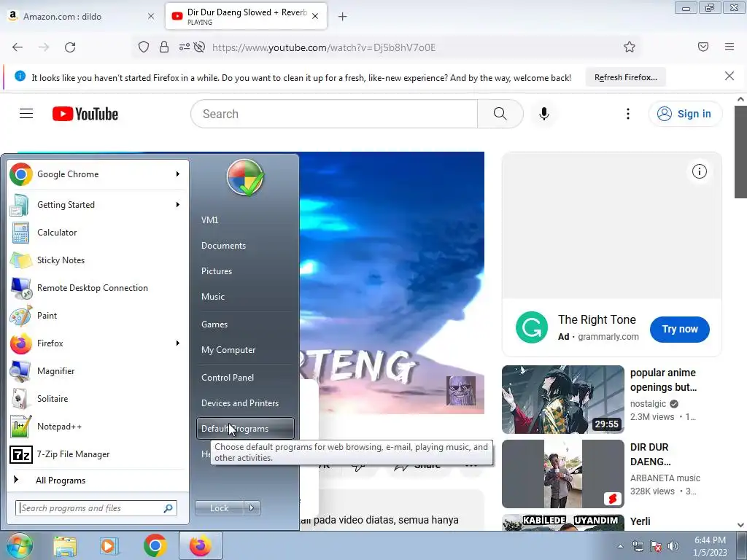Click Try now Grammarly ad button

pos(679,329)
